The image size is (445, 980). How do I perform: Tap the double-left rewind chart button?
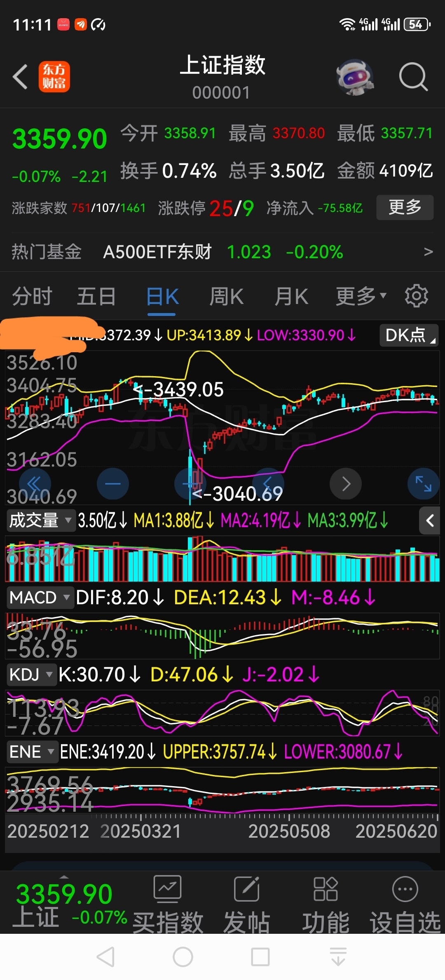(35, 483)
